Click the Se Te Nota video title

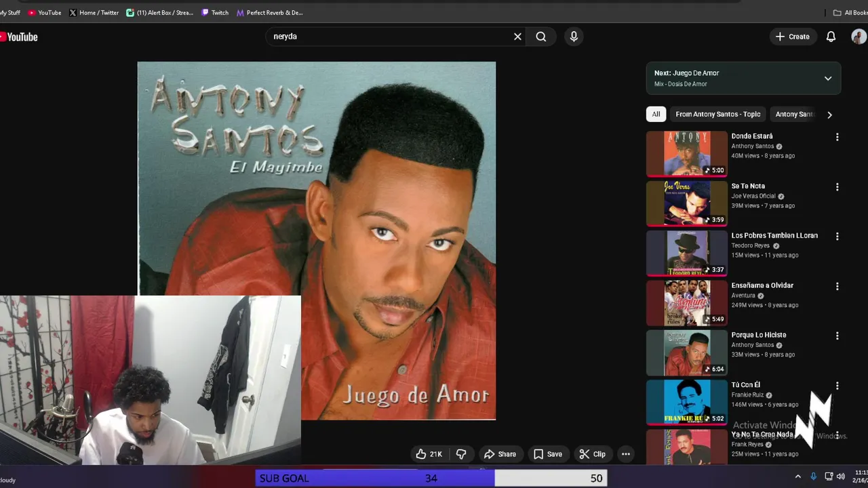coord(748,186)
